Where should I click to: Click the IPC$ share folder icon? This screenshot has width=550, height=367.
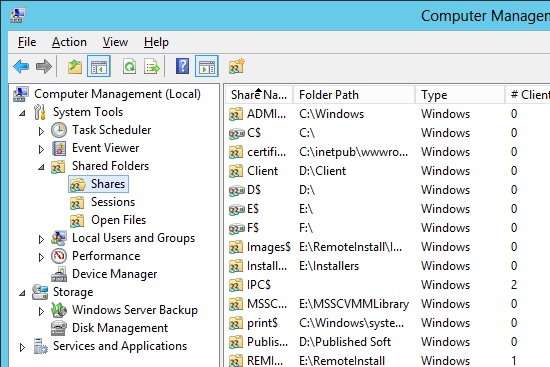[236, 285]
